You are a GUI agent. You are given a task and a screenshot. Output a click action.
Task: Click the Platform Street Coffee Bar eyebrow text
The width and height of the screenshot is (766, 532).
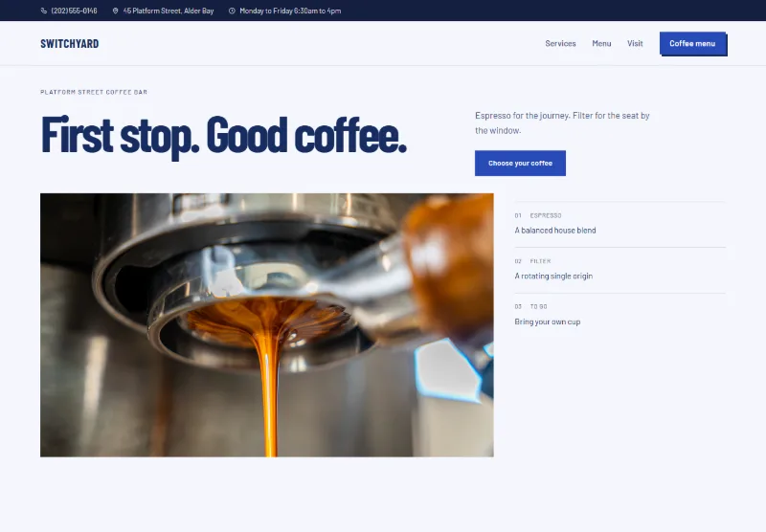(94, 92)
